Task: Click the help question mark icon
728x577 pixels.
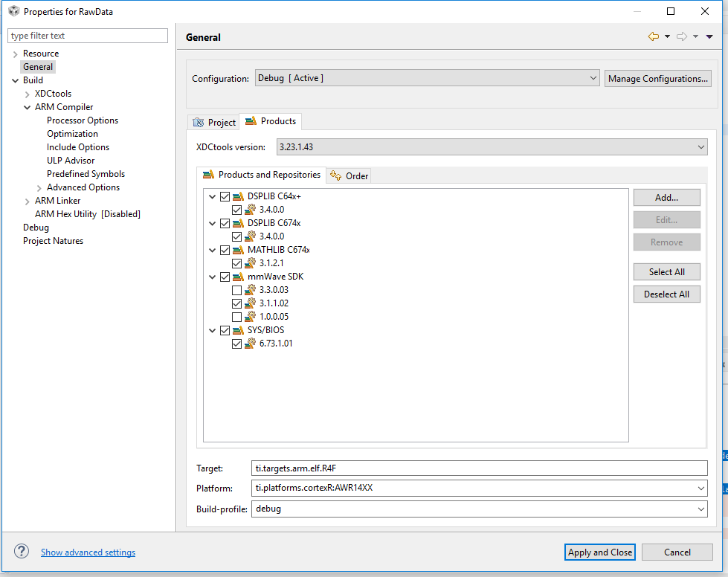Action: [x=22, y=552]
